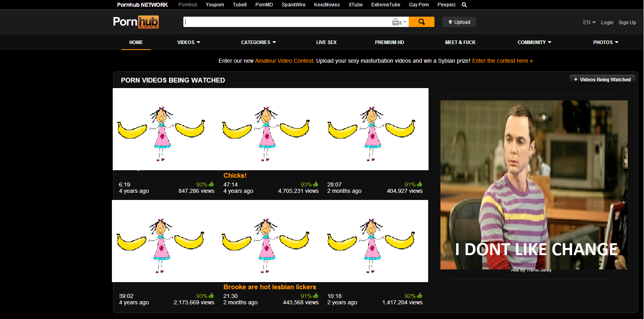Screen dimensions: 644x319
Task: Click the orange search magnifier button
Action: click(421, 22)
